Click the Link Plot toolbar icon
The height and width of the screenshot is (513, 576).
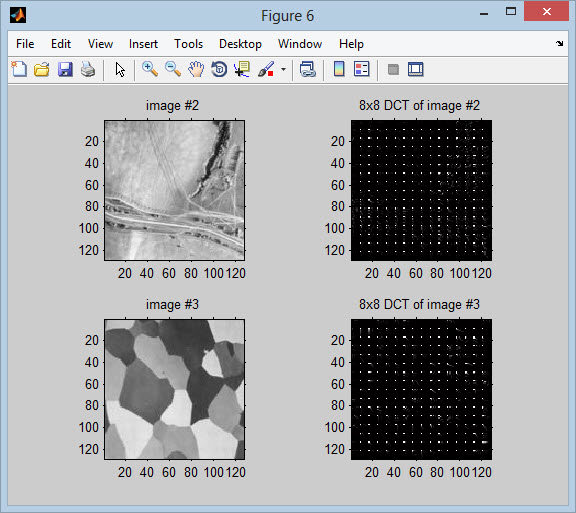307,69
